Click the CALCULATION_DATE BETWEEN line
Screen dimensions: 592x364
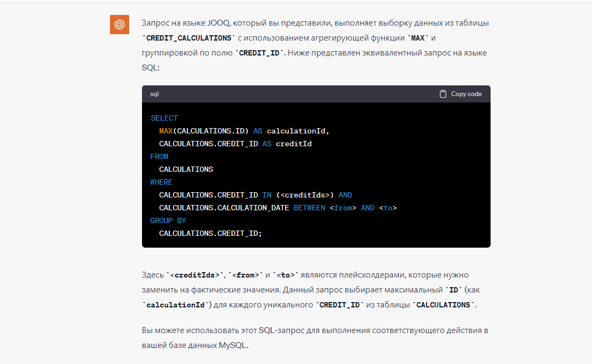[x=278, y=208]
